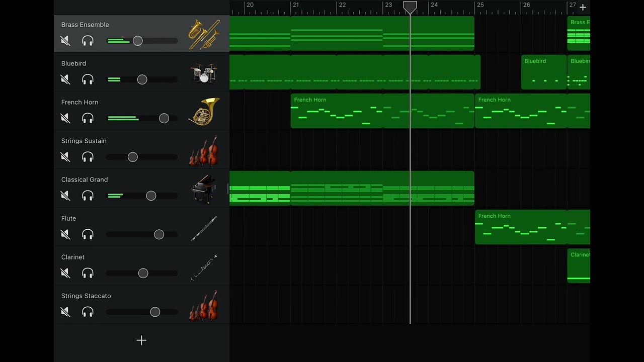
Task: Select the playhead marker on the ruler
Action: tap(410, 7)
